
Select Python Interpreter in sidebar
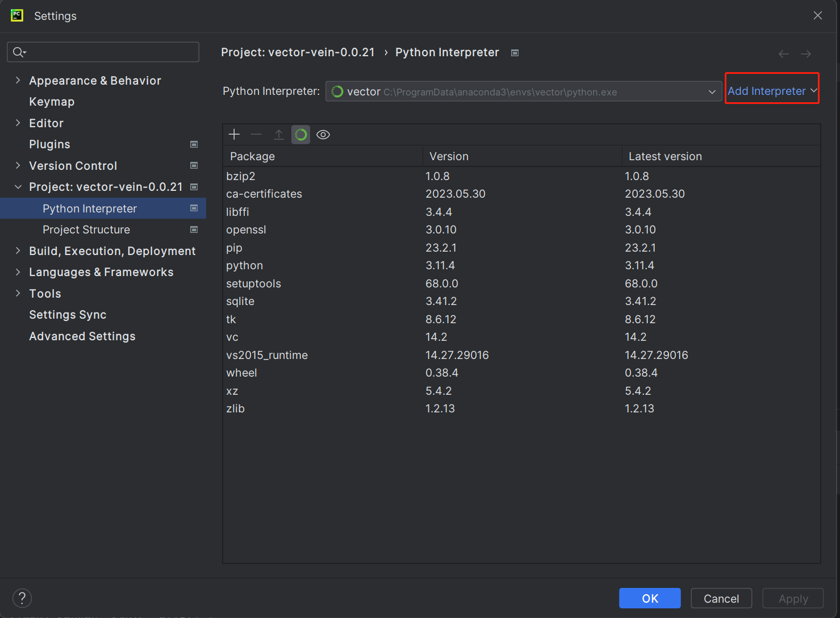(103, 208)
